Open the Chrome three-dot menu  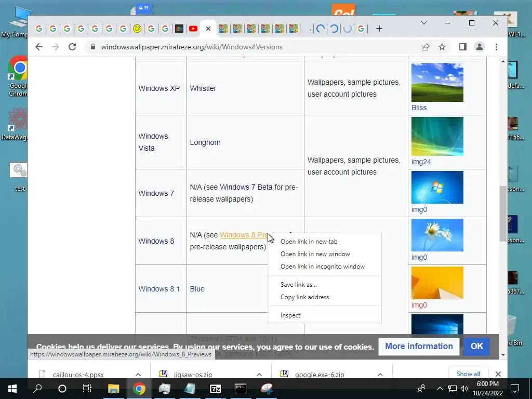coord(496,47)
